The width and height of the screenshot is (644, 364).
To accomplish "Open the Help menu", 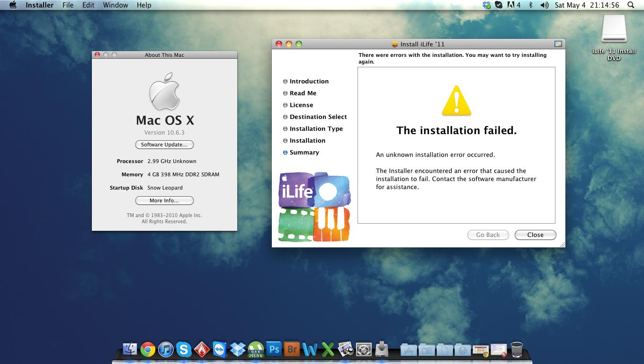I will tap(144, 5).
